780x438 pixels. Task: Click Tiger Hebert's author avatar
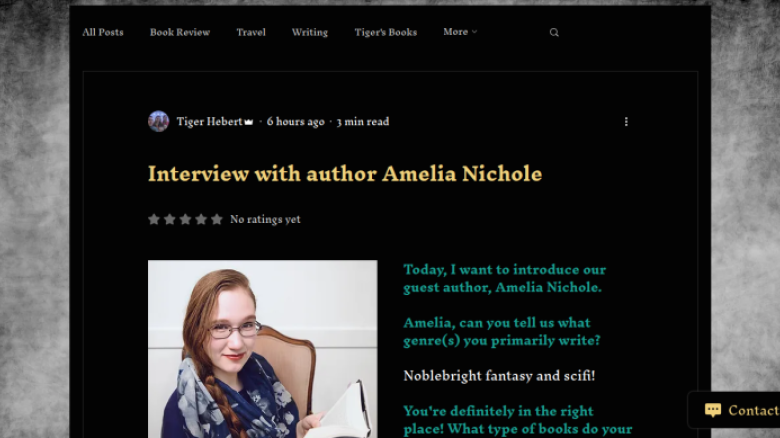click(x=159, y=121)
